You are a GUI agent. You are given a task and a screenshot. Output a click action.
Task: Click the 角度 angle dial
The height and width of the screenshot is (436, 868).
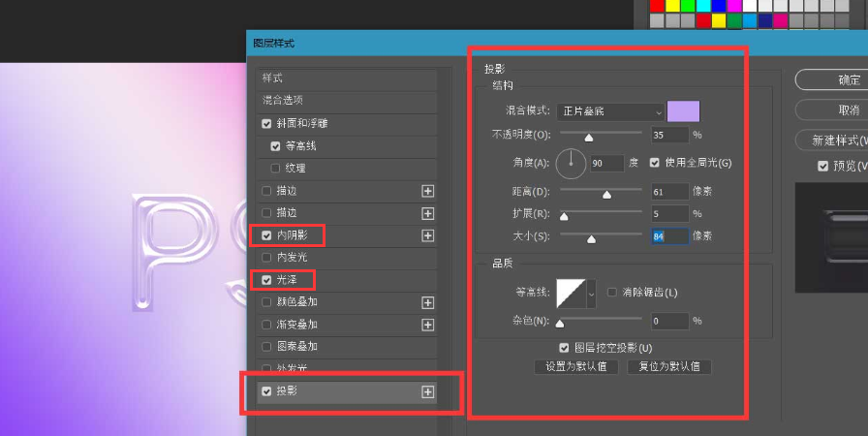click(x=571, y=163)
